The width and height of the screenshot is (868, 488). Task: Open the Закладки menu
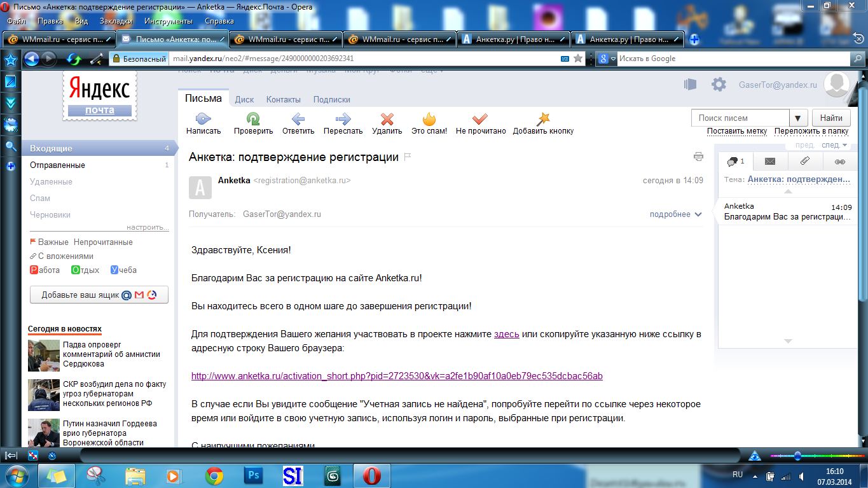pos(116,20)
